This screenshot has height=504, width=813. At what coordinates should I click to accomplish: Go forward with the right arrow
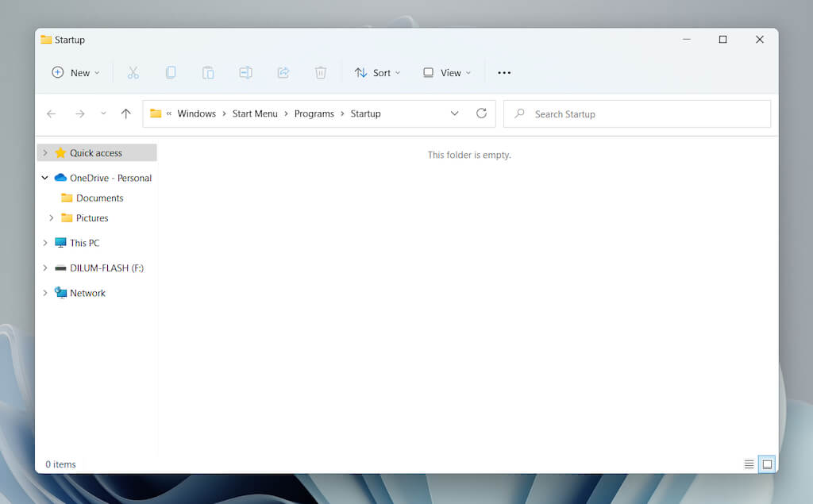(80, 113)
